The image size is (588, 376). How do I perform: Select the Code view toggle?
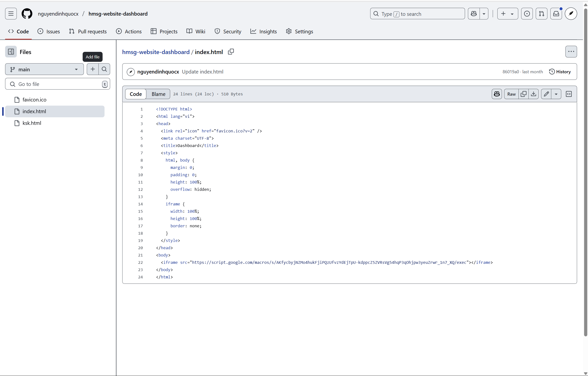(136, 94)
